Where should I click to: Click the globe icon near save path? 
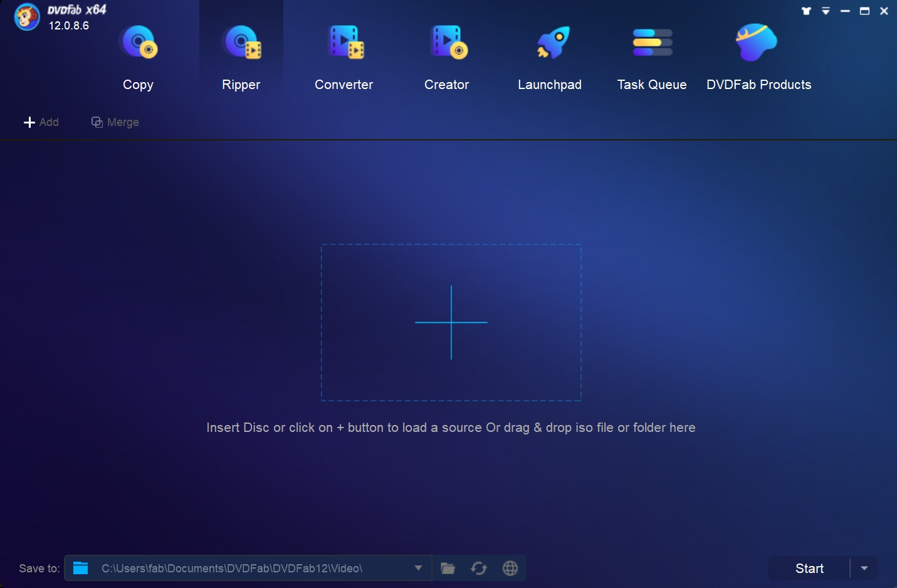point(510,568)
